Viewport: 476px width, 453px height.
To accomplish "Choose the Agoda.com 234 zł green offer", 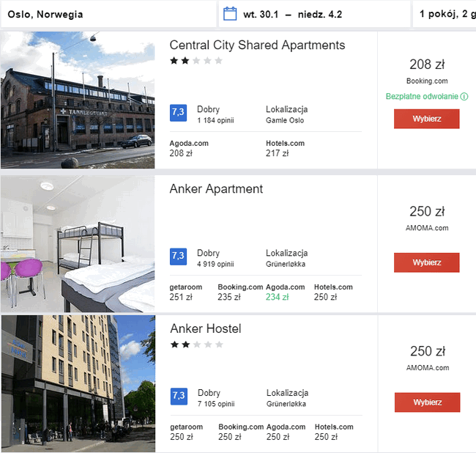I will [285, 292].
